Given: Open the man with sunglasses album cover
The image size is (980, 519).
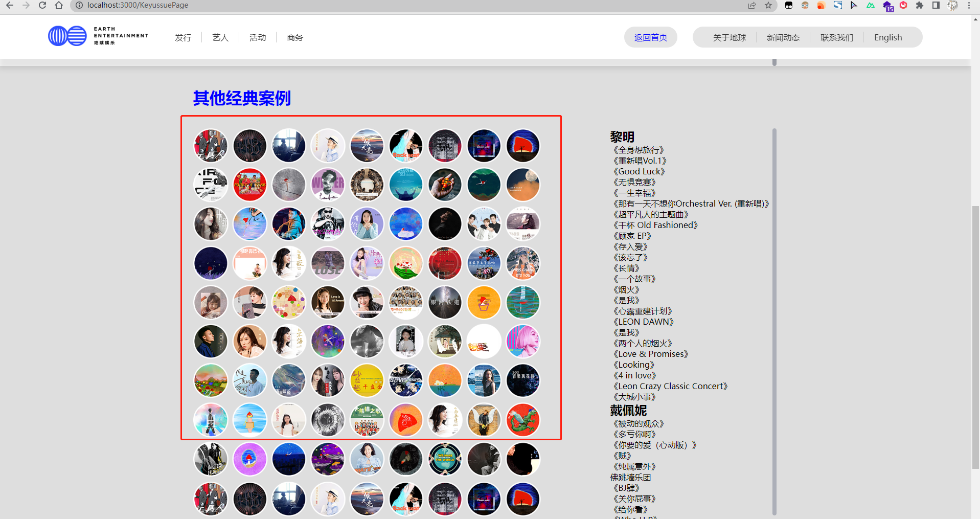Looking at the screenshot, I should tap(328, 224).
